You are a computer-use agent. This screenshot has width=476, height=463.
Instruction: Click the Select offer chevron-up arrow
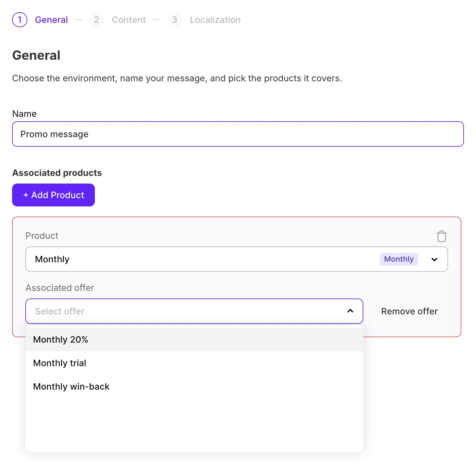pos(350,311)
